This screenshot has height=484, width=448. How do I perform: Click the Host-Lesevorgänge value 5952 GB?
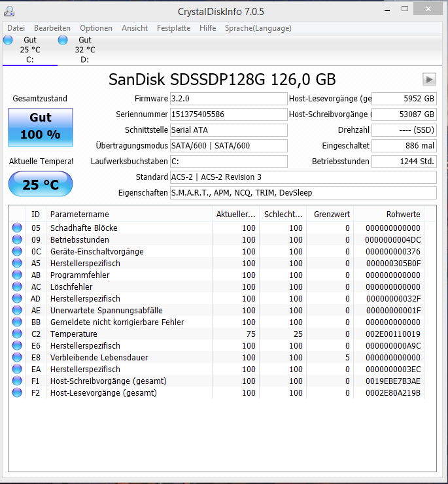(x=404, y=99)
